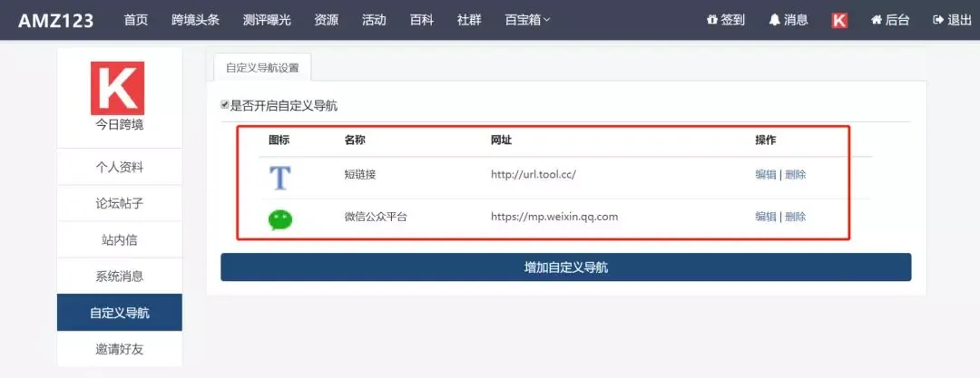Click the blue T icon for 短链接
980x378 pixels.
coord(280,178)
